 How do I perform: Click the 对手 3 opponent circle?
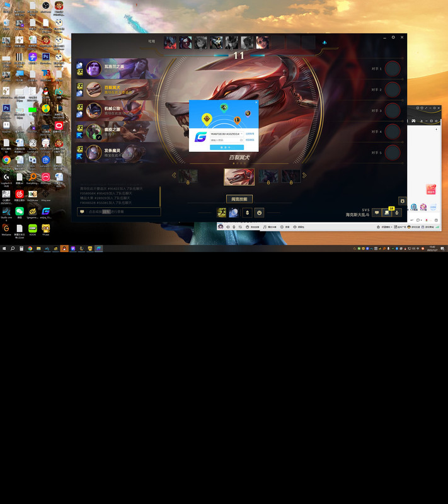coord(393,111)
